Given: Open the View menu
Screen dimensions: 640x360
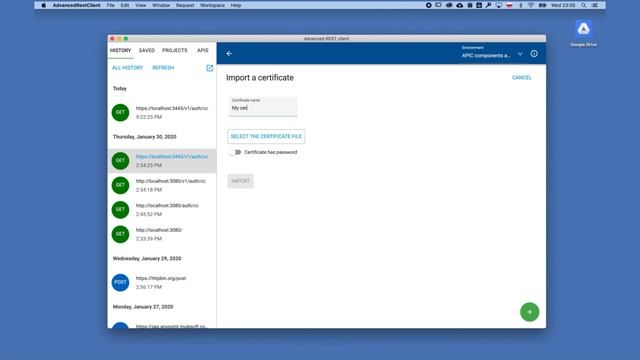Looking at the screenshot, I should [x=140, y=5].
